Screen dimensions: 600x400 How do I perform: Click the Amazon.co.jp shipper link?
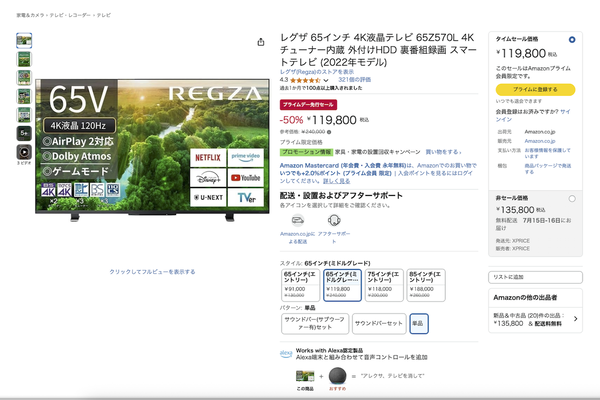click(540, 132)
